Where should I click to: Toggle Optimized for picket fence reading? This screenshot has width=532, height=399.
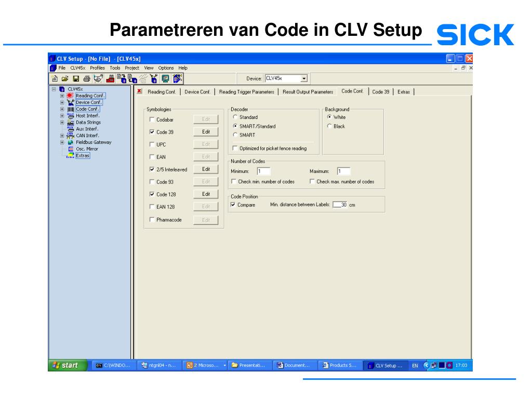tap(235, 148)
